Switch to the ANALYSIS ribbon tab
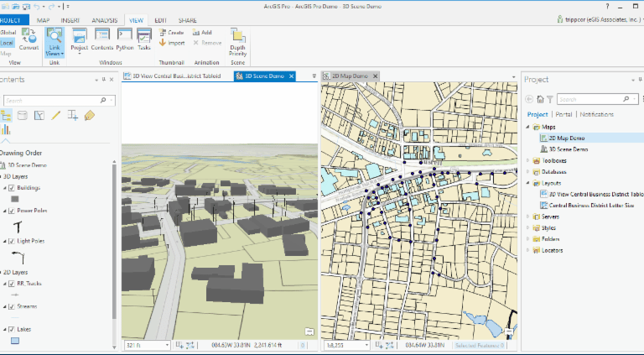Viewport: 644px width, 355px height. [x=104, y=19]
